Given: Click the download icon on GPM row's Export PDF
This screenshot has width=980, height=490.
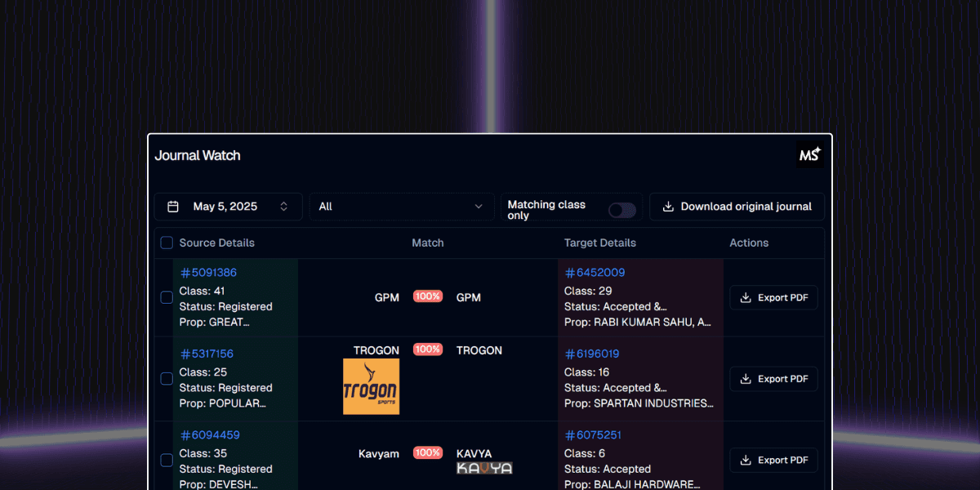Looking at the screenshot, I should [746, 297].
